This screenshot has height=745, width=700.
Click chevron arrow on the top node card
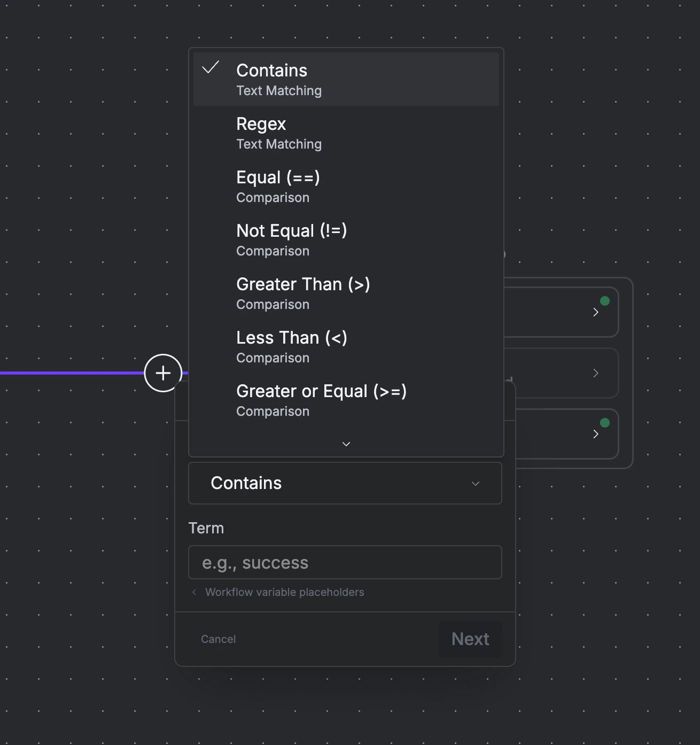[596, 312]
